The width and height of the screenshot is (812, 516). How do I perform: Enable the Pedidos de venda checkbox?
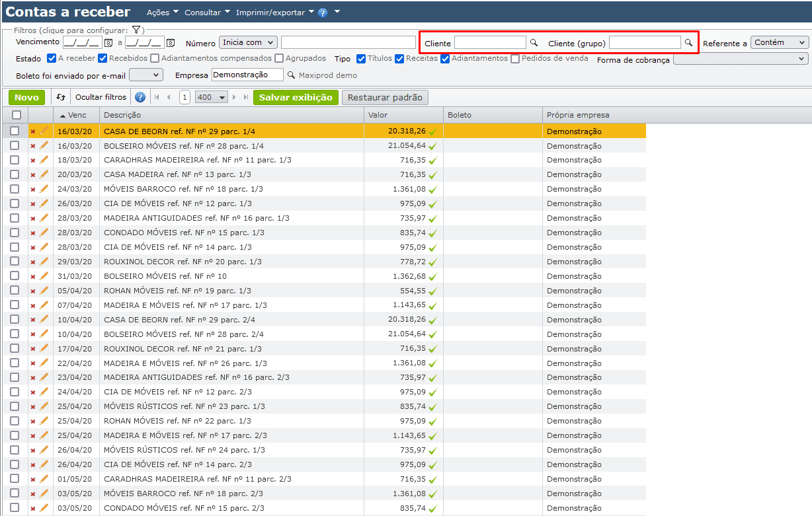[515, 58]
